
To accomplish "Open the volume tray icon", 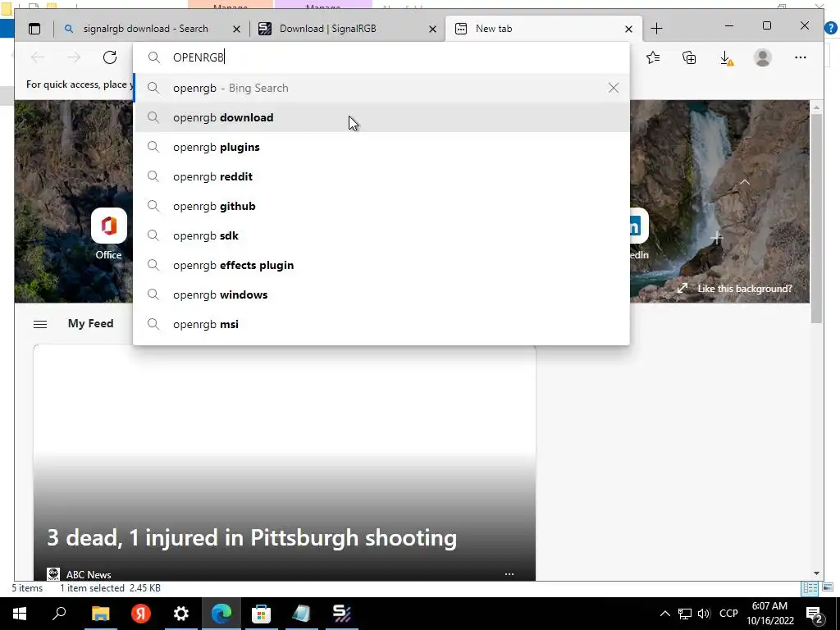I will pos(704,614).
